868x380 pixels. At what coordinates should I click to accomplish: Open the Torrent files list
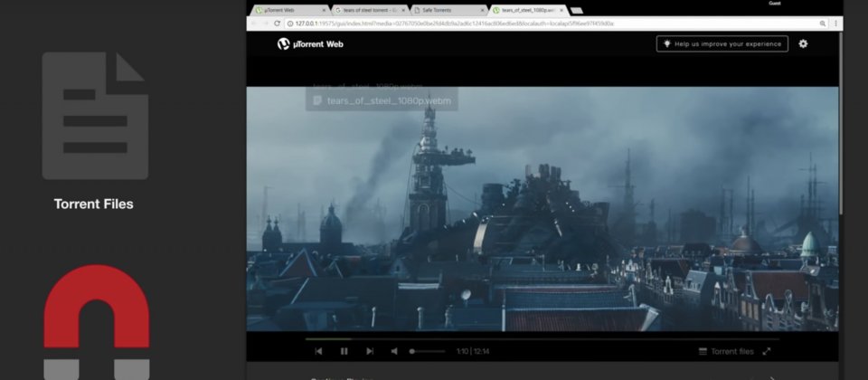(x=726, y=351)
